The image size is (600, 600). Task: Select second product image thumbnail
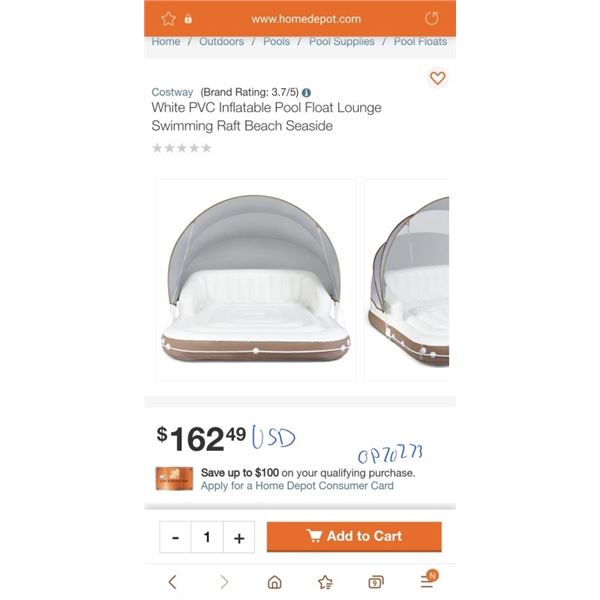click(x=407, y=280)
